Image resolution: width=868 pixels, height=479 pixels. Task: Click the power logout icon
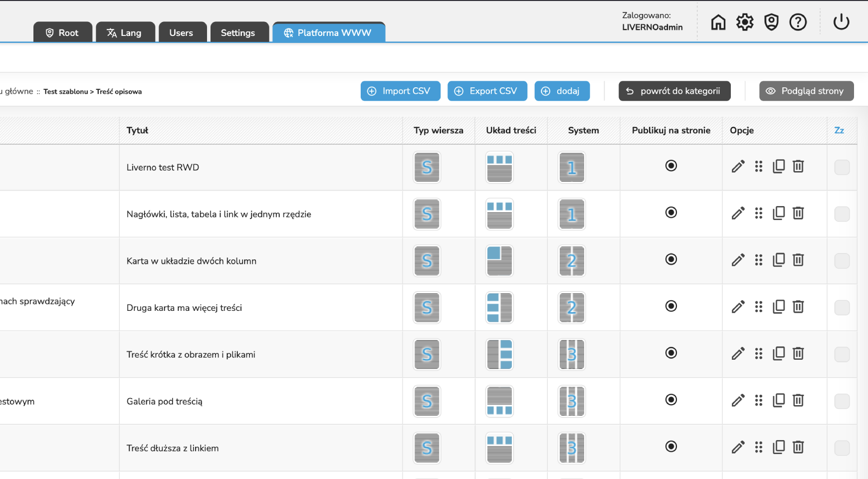pyautogui.click(x=841, y=22)
